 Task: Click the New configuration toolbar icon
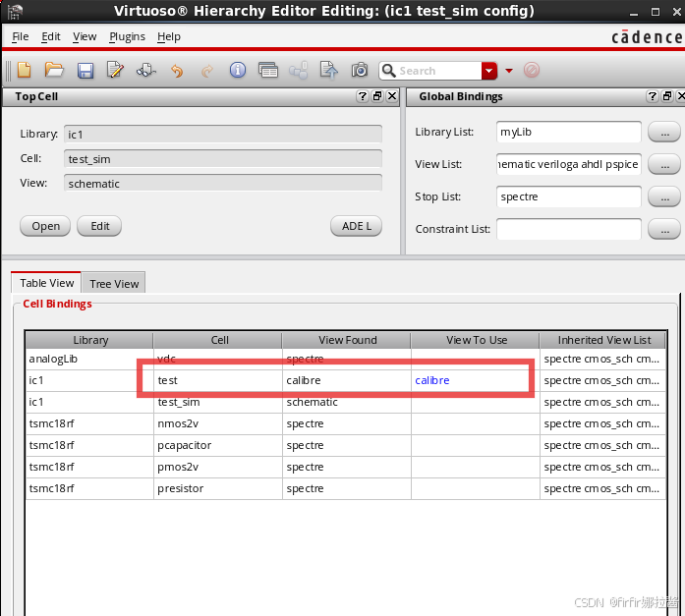tap(24, 70)
